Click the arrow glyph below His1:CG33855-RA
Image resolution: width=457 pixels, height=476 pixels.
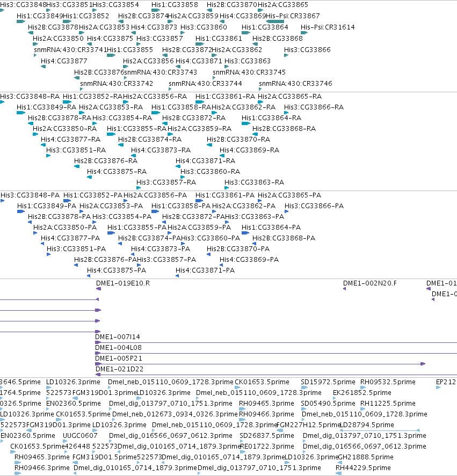[111, 134]
